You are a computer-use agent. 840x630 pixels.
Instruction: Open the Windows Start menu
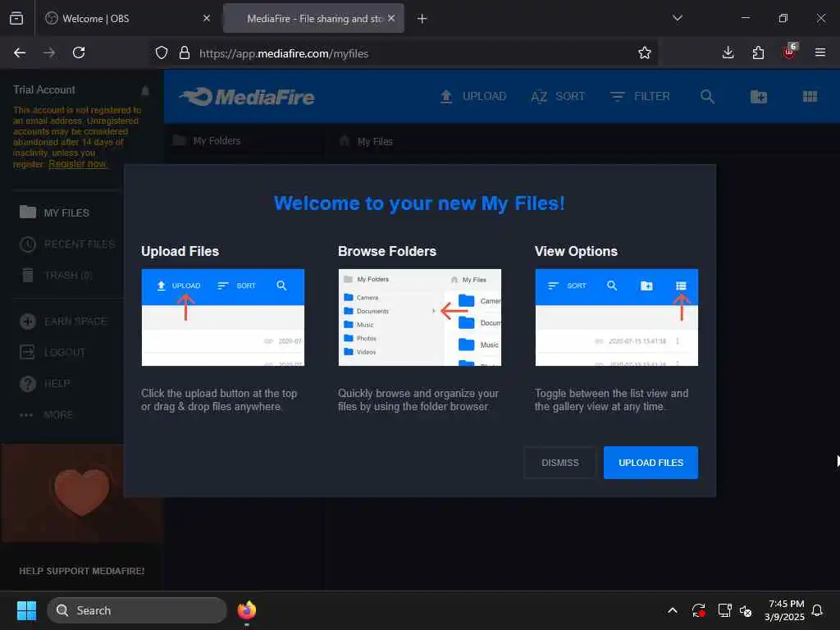(26, 610)
